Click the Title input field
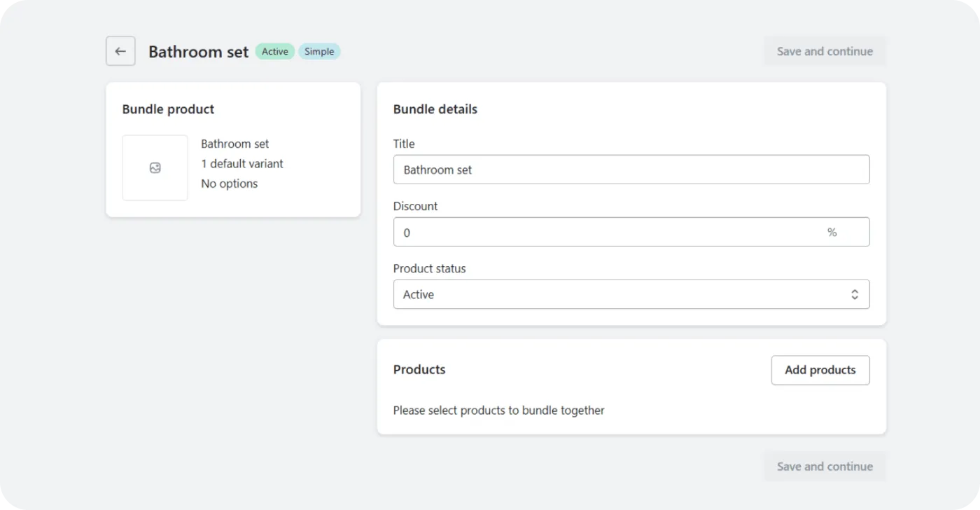Image resolution: width=980 pixels, height=510 pixels. [630, 169]
